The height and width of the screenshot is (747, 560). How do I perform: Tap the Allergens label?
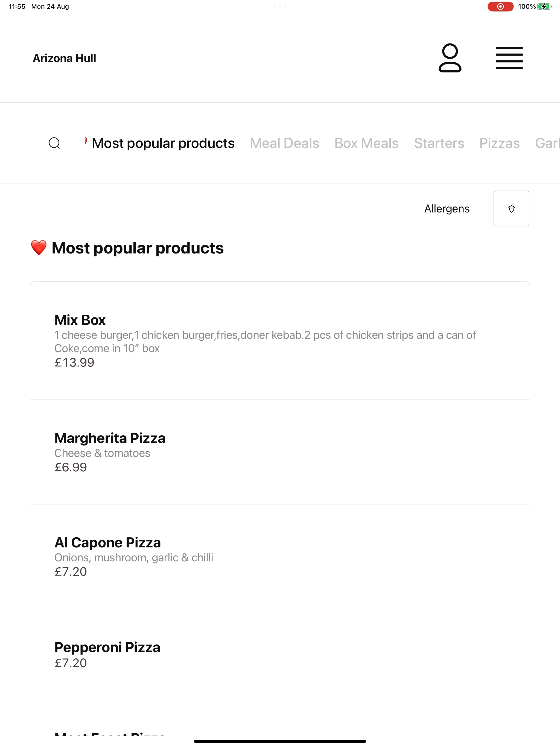(x=447, y=209)
